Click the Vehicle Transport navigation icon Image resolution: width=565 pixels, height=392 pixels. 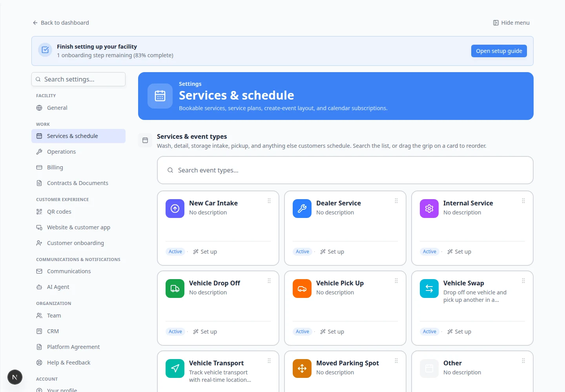coord(175,368)
